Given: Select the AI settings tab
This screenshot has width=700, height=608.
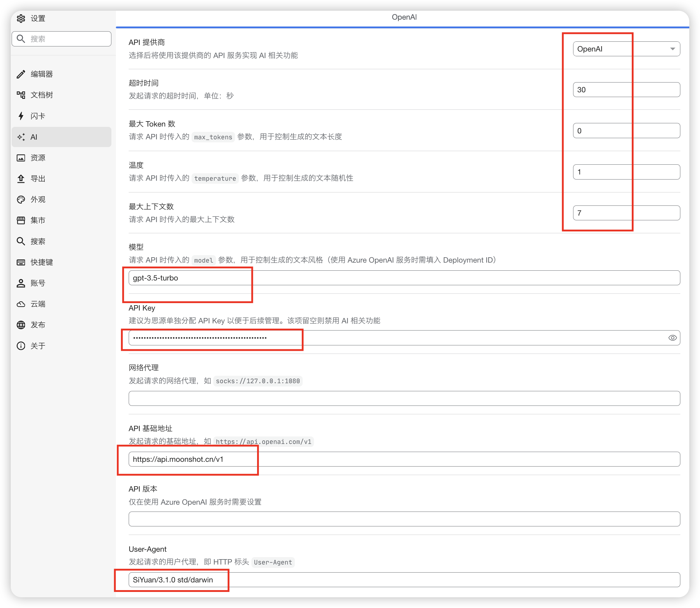Looking at the screenshot, I should tap(61, 137).
